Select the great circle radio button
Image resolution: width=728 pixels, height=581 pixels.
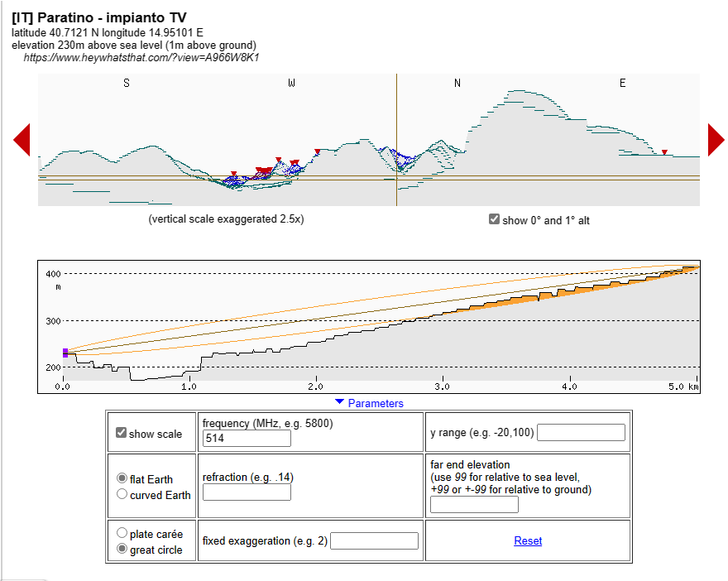tap(122, 549)
